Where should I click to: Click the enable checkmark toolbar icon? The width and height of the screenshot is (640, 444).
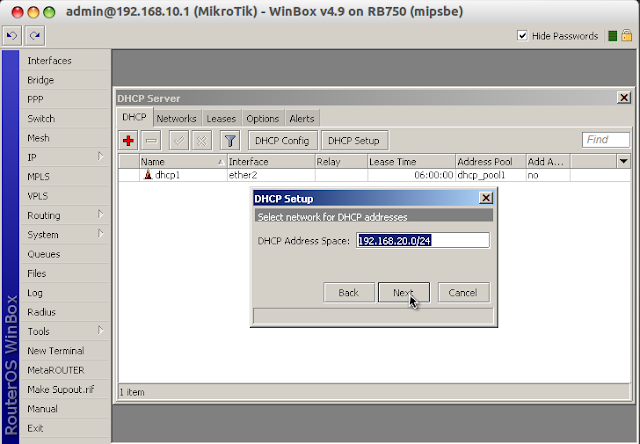point(179,141)
